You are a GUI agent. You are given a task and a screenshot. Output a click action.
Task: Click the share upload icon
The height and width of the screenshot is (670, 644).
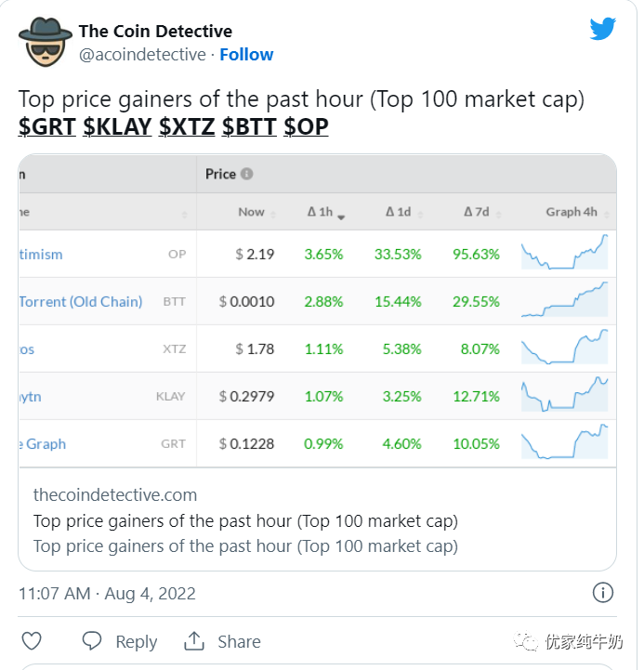[194, 641]
